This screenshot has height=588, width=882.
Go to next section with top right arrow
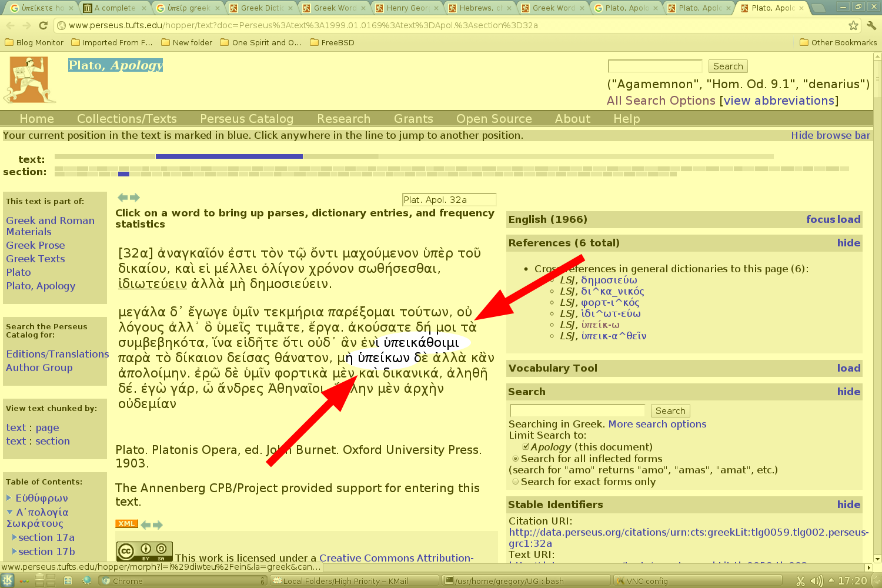click(135, 198)
